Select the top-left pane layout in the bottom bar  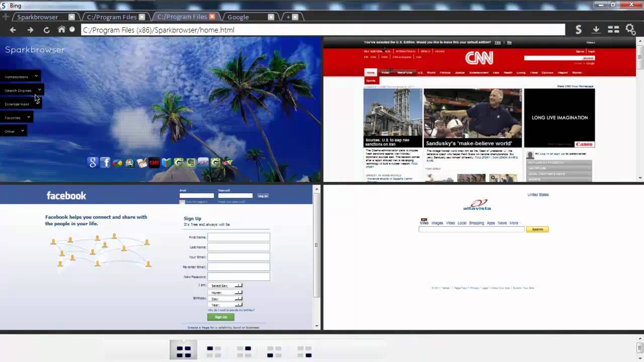(214, 351)
